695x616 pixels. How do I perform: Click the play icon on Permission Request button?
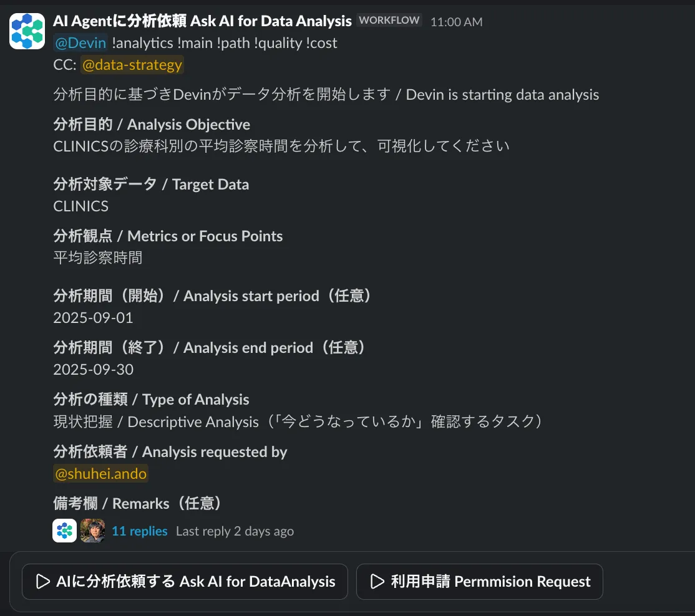pyautogui.click(x=377, y=581)
